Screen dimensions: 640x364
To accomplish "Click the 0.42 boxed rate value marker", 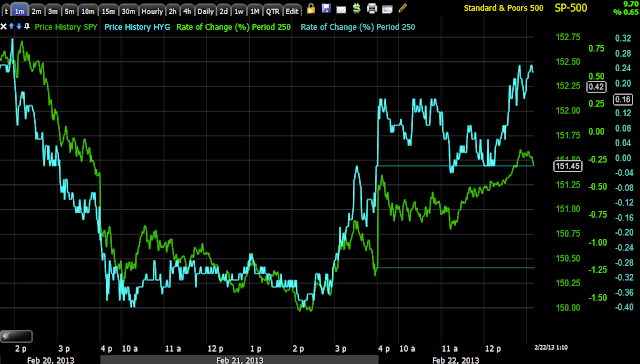I will click(x=596, y=87).
